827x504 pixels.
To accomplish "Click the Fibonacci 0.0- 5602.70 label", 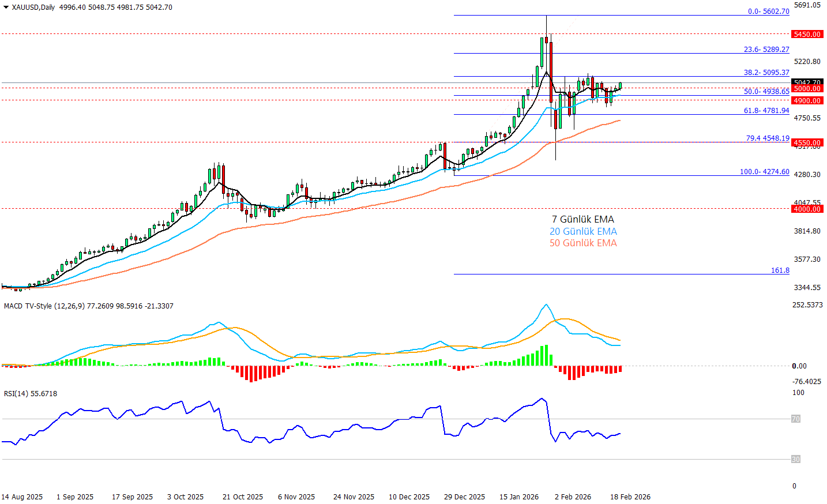I will (x=768, y=12).
